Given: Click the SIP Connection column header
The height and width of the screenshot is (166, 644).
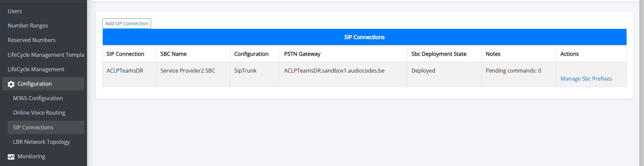Looking at the screenshot, I should [x=125, y=54].
